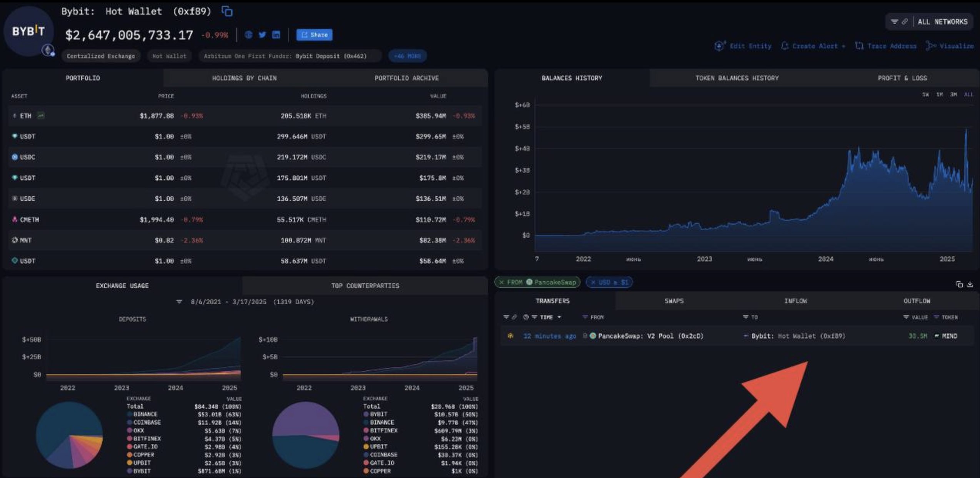Open the PORTFOLIO ARCHIVE tab
980x478 pixels.
(x=407, y=78)
